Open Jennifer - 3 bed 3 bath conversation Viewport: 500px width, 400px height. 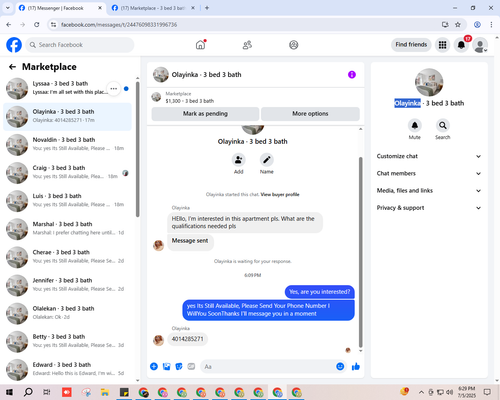67,286
